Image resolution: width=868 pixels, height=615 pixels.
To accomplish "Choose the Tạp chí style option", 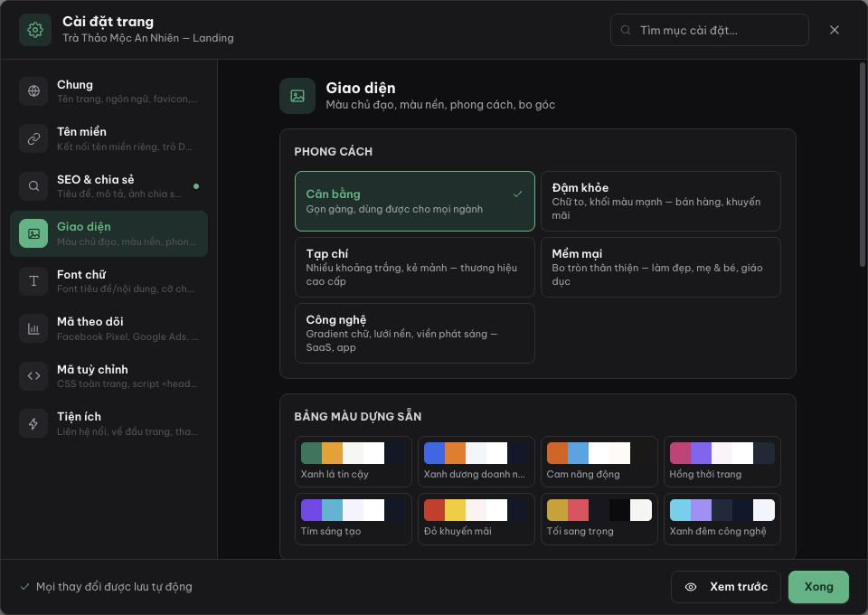I will tap(415, 267).
